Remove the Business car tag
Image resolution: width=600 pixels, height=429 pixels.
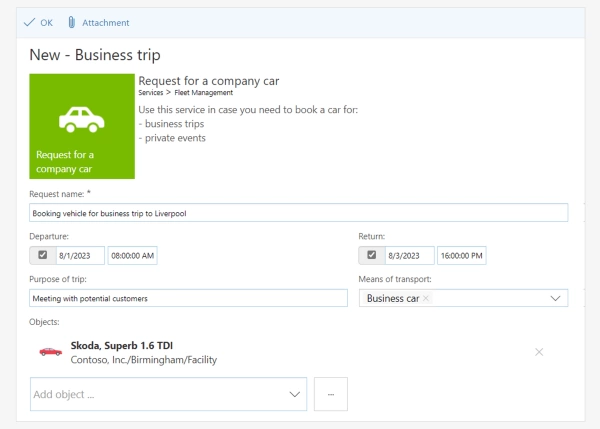click(426, 298)
